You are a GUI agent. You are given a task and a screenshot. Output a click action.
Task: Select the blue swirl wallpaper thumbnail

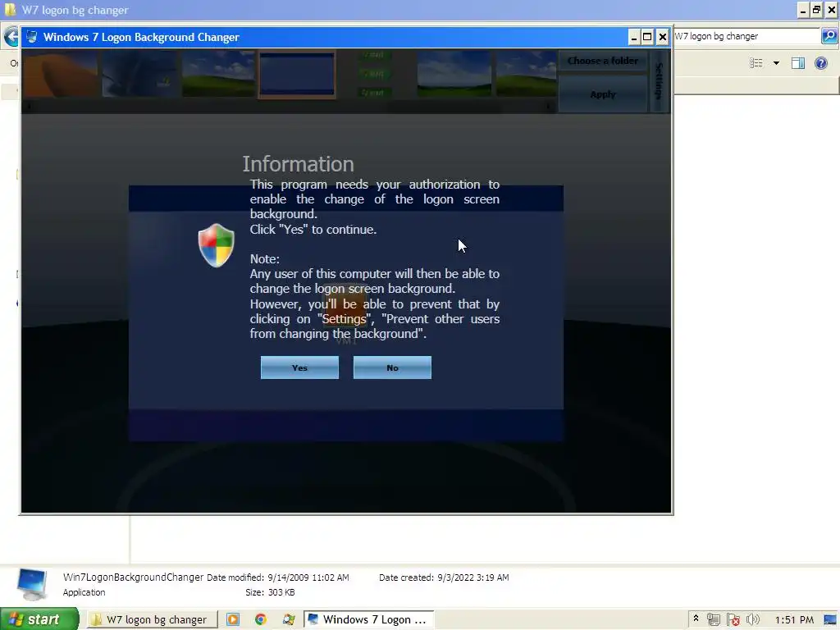point(139,74)
